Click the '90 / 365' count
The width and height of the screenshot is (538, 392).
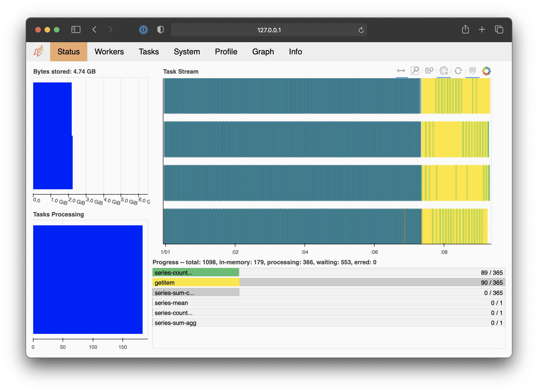492,283
